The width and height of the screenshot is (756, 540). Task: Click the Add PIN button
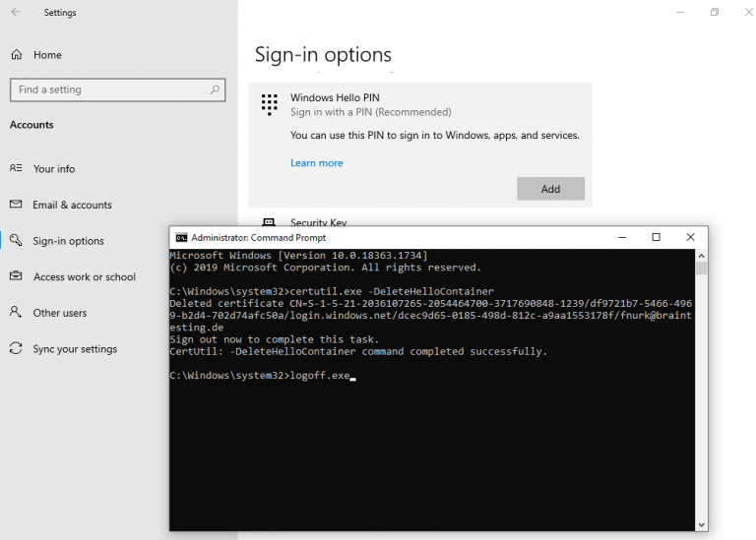pyautogui.click(x=550, y=189)
